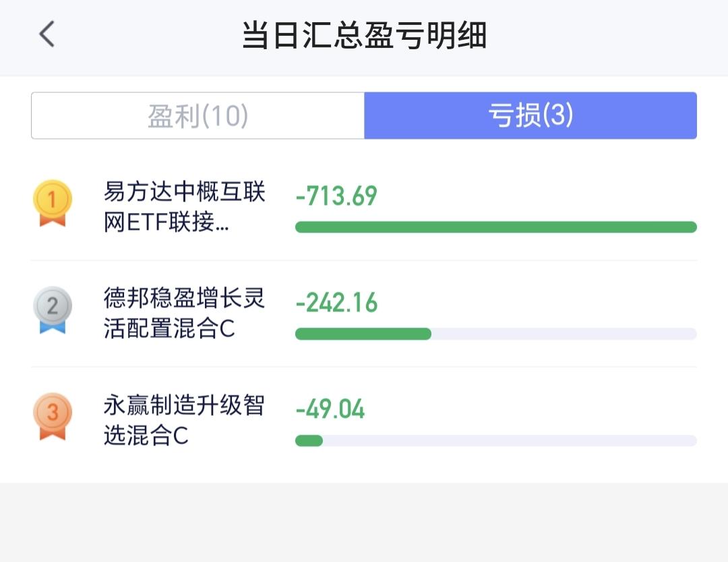Open 德邦稳盈增长灵活配置混合C fund

[184, 313]
